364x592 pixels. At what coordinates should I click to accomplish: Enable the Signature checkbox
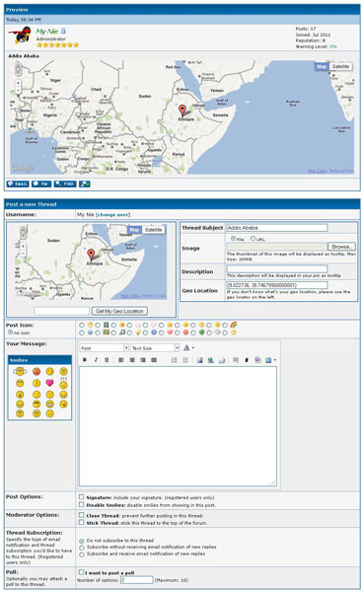coord(81,497)
